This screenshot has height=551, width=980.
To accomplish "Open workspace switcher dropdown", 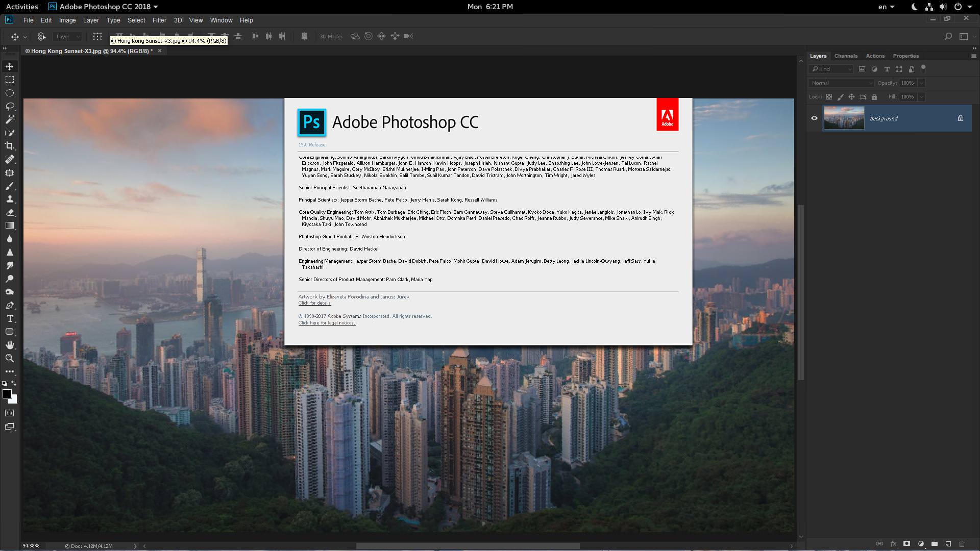I will tap(964, 36).
